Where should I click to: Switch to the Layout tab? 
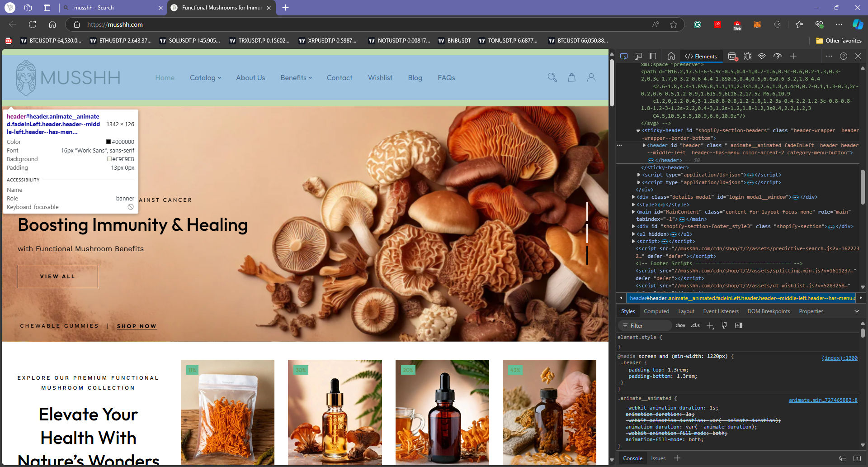coord(686,311)
